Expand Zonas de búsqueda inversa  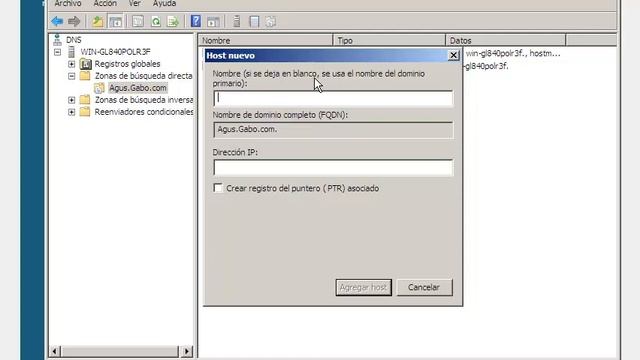[x=71, y=100]
